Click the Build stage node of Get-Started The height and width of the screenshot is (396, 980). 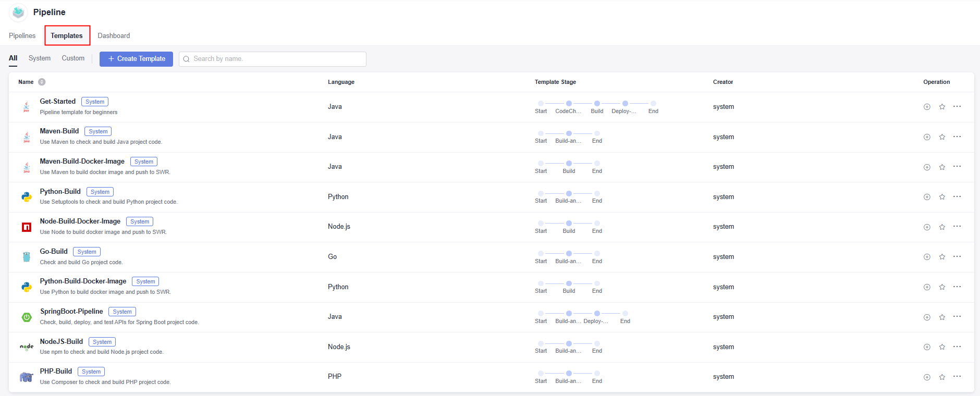coord(597,104)
